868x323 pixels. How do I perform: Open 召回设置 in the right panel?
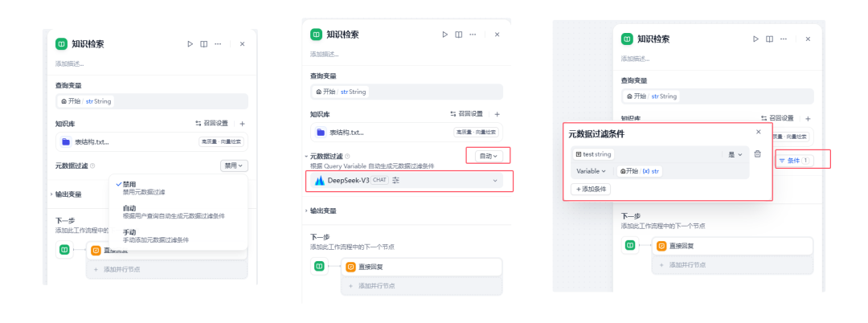[777, 118]
